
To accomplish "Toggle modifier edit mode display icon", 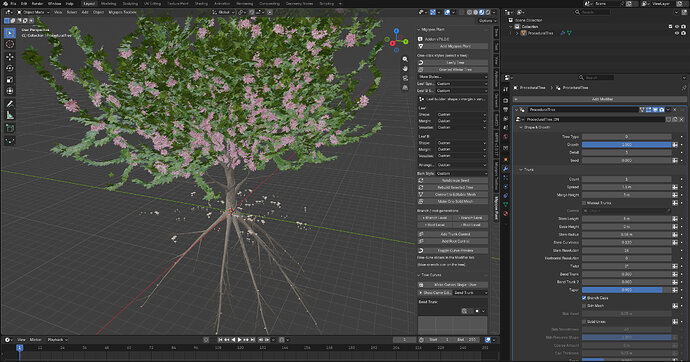I will click(648, 110).
